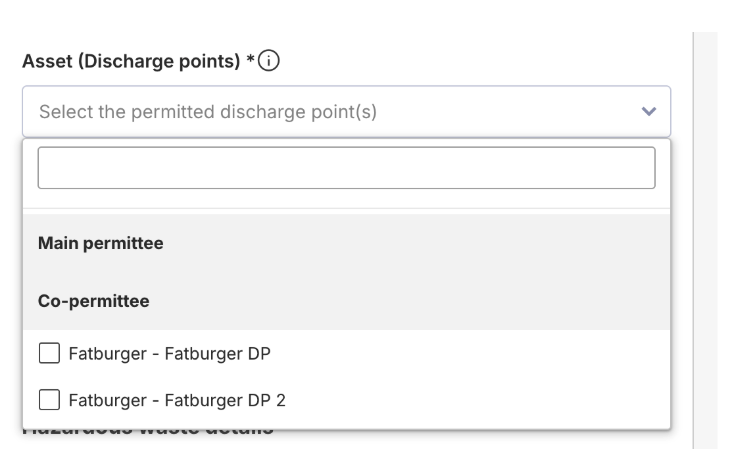Tick the Fatburger - Fatburger DP 2 checkbox

pyautogui.click(x=48, y=401)
